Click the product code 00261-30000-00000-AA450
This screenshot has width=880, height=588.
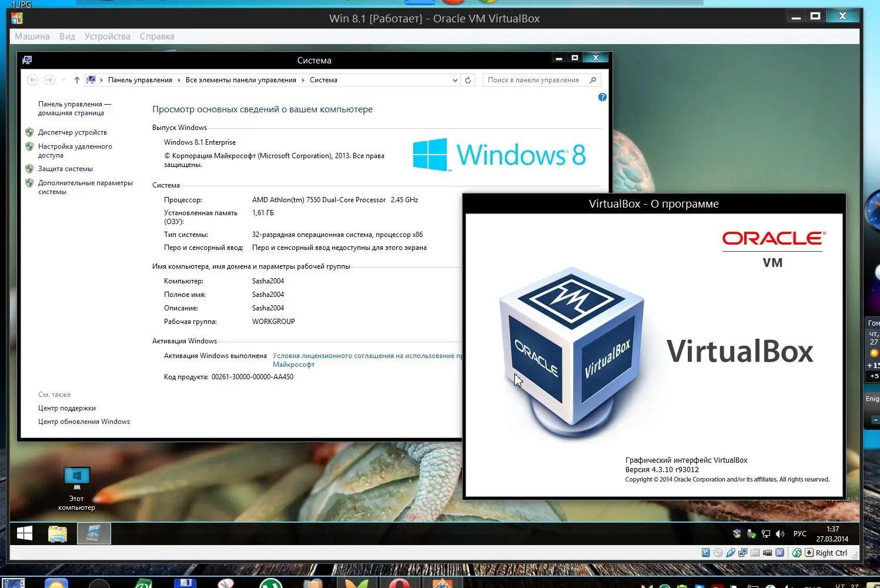coord(252,377)
